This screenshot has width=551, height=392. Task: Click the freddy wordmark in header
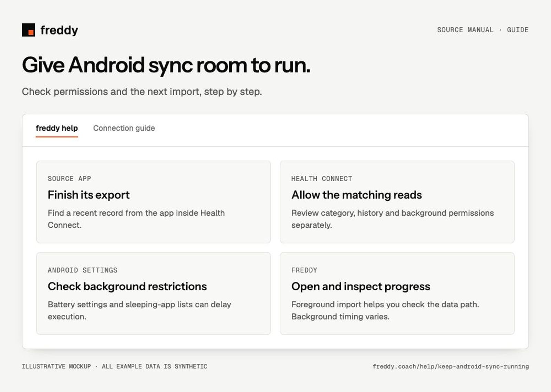click(x=59, y=30)
